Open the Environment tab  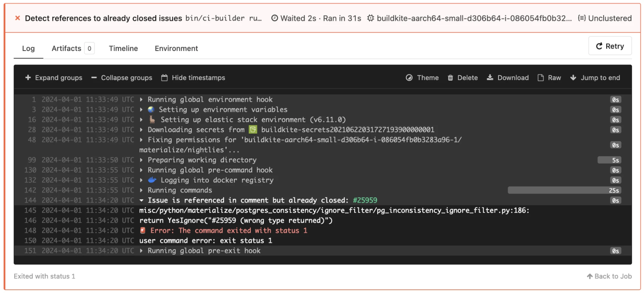[x=176, y=48]
